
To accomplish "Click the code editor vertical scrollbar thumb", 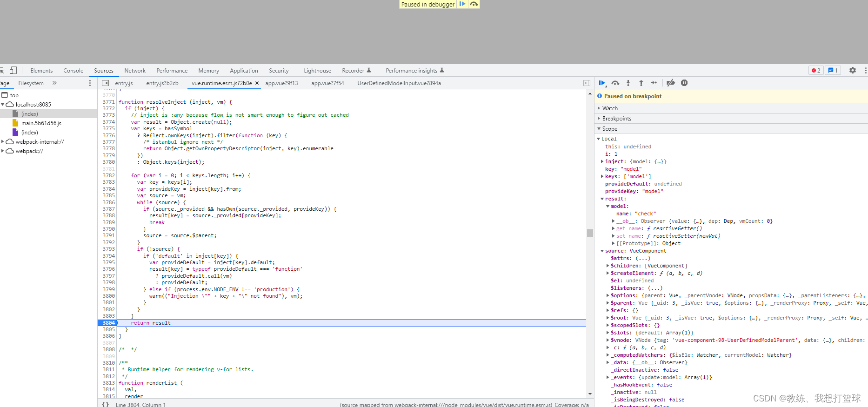I will pyautogui.click(x=590, y=233).
